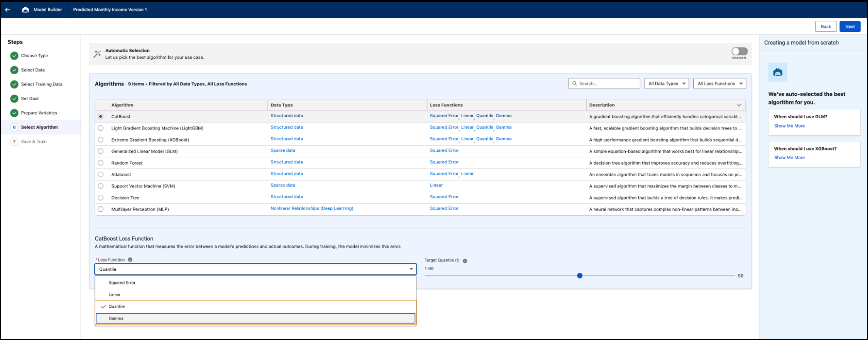The image size is (868, 340).
Task: Open the All Loss Functions filter dropdown
Action: [x=719, y=83]
